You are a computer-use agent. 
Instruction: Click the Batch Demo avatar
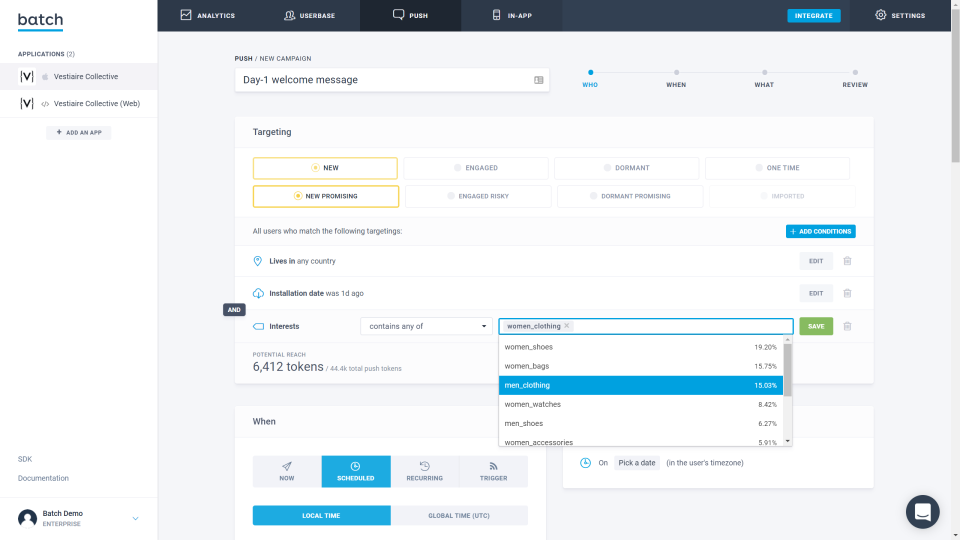pyautogui.click(x=28, y=518)
